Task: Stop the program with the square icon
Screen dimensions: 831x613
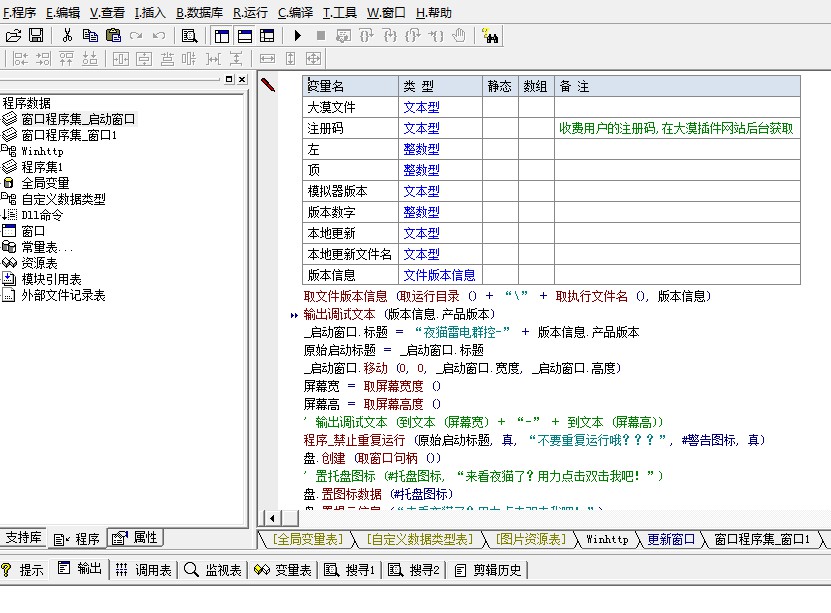Action: [x=321, y=35]
